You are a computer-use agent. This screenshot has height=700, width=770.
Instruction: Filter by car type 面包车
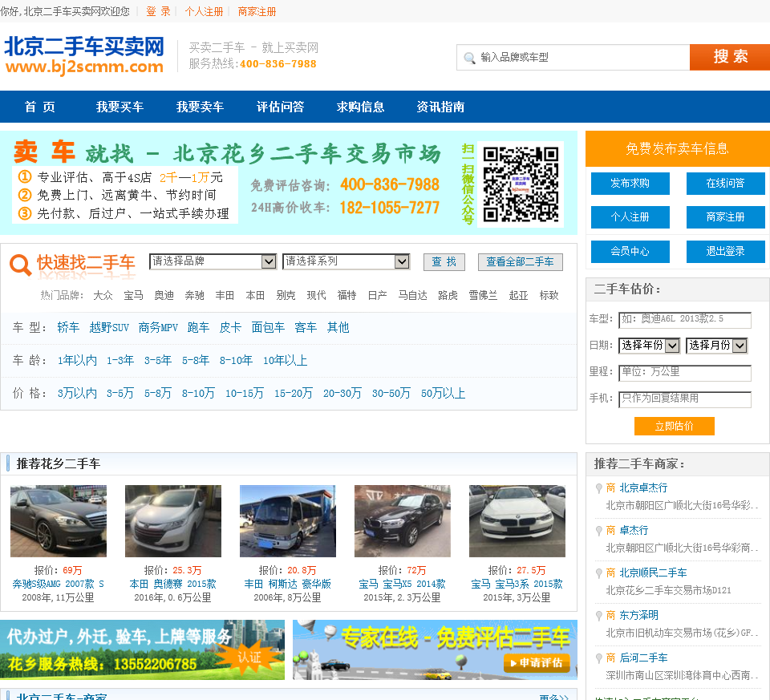pyautogui.click(x=268, y=327)
